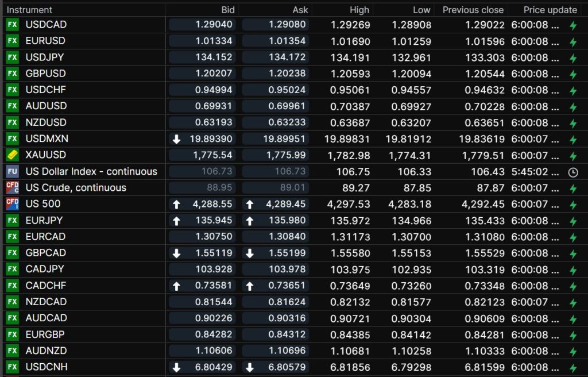This screenshot has width=588, height=377.
Task: Click the CFD icon beside US Crude
Action: coord(12,187)
